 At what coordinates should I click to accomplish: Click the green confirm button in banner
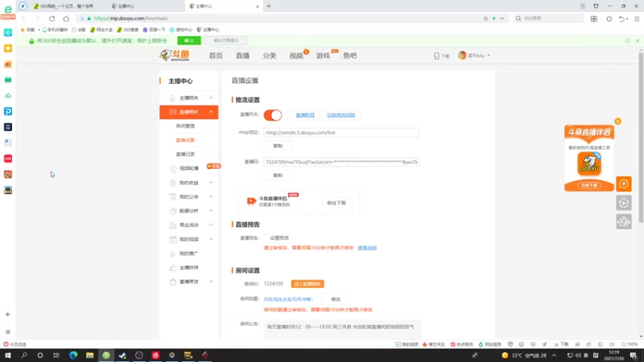click(189, 41)
